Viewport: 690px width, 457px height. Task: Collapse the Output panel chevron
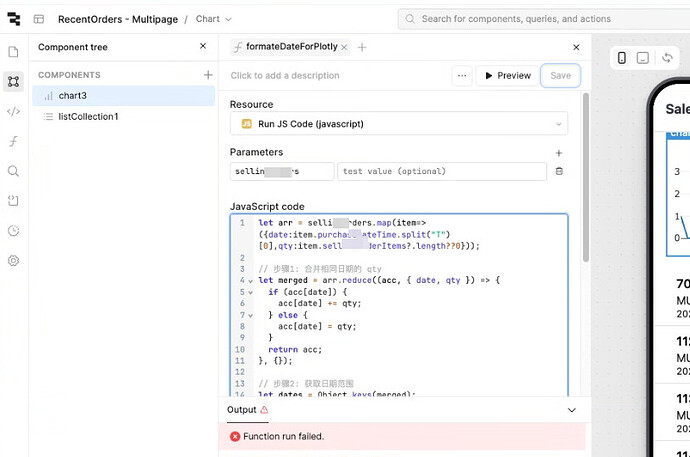click(x=572, y=410)
